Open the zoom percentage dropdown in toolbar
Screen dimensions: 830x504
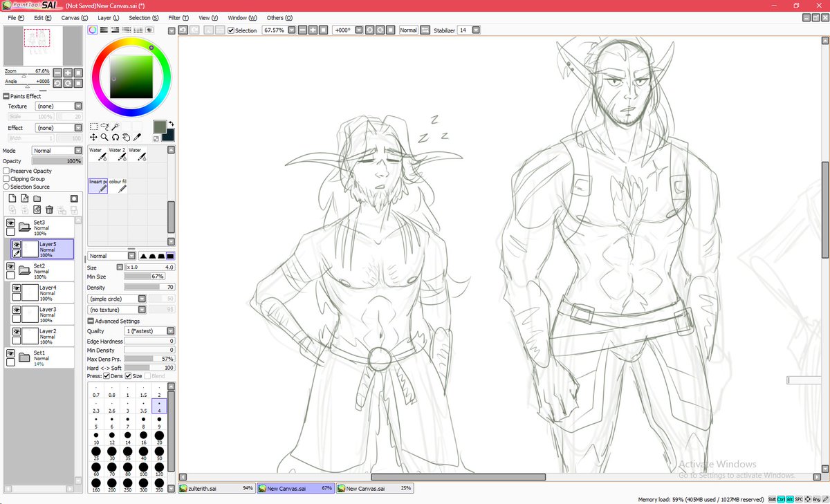pyautogui.click(x=292, y=30)
